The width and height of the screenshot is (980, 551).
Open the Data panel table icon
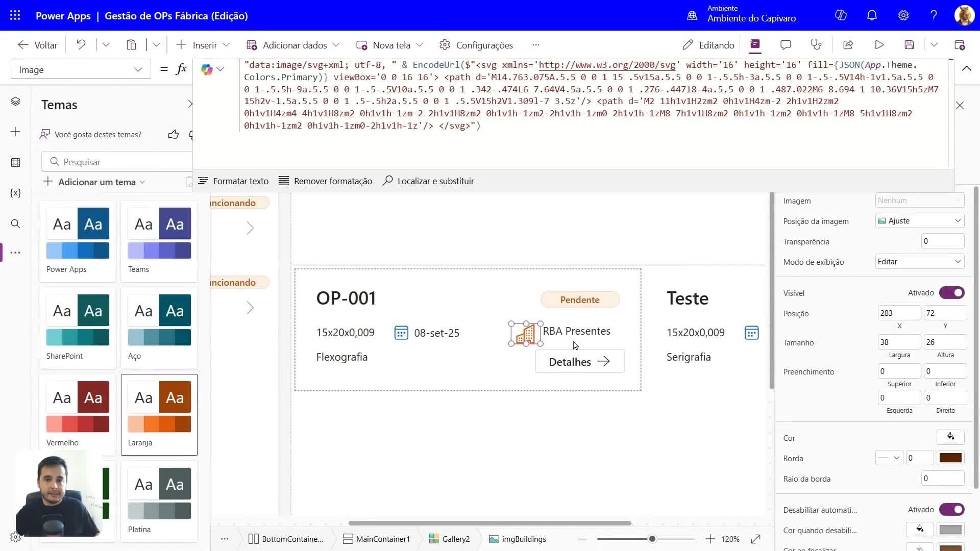click(15, 162)
